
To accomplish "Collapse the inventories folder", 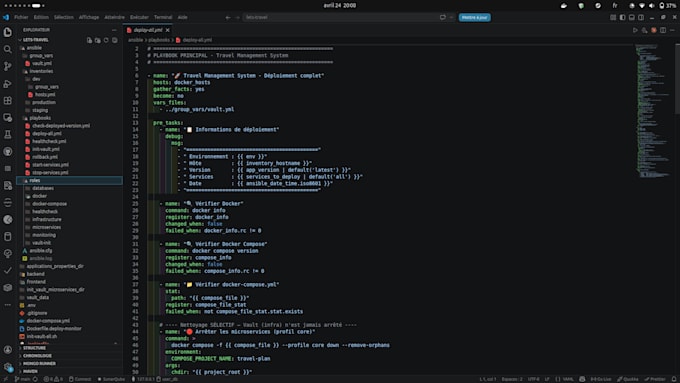I will click(x=69, y=71).
